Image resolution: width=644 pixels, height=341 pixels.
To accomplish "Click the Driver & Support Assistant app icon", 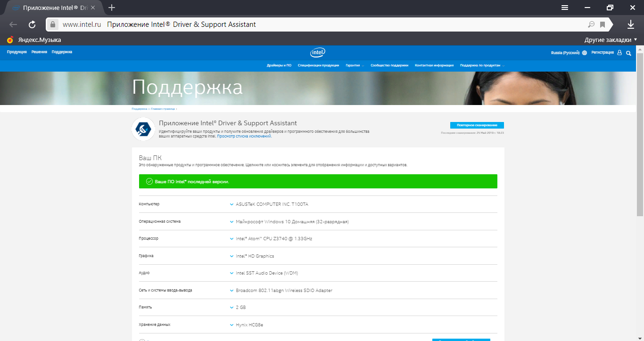I will pyautogui.click(x=143, y=129).
